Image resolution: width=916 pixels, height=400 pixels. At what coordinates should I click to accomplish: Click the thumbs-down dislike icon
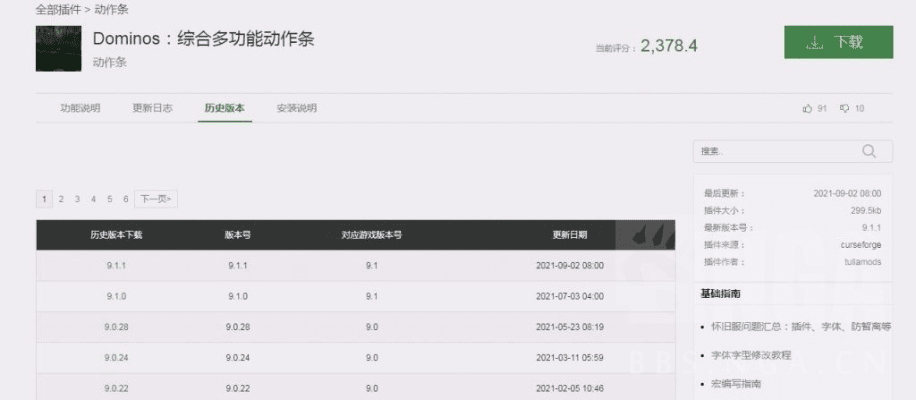coord(844,108)
